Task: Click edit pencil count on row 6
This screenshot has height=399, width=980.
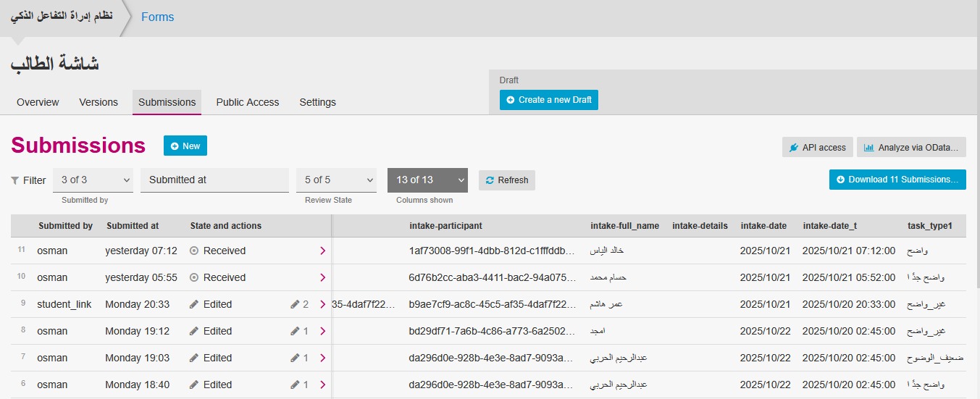Action: coord(299,385)
